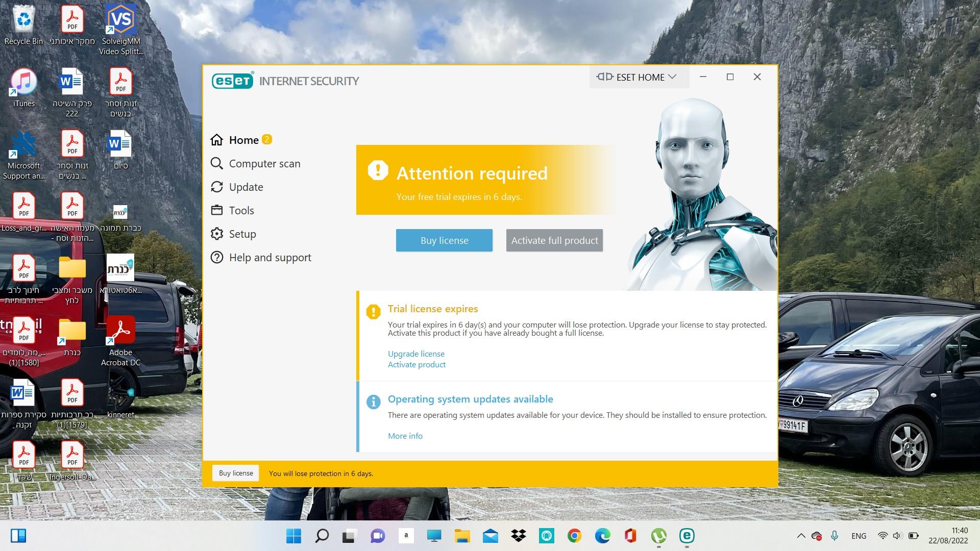Screen dimensions: 980x551
Task: Open the Tools section
Action: click(232, 210)
